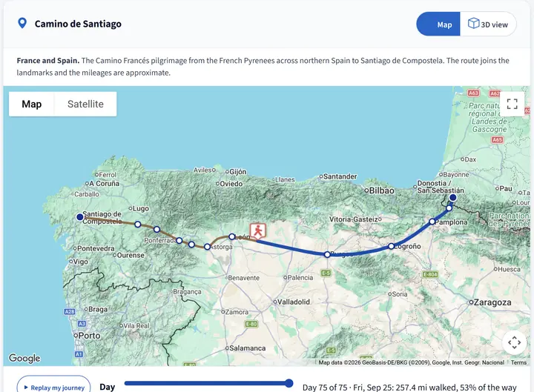Click the Bilbao city label

click(x=381, y=190)
